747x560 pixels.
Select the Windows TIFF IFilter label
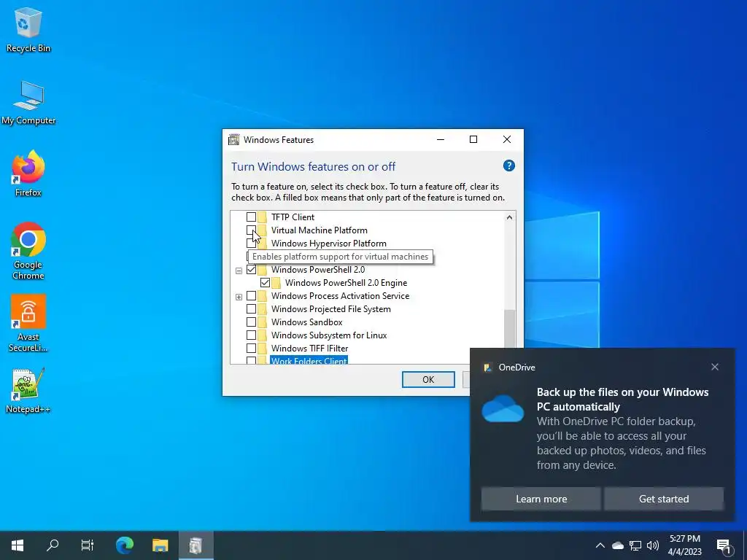coord(309,348)
